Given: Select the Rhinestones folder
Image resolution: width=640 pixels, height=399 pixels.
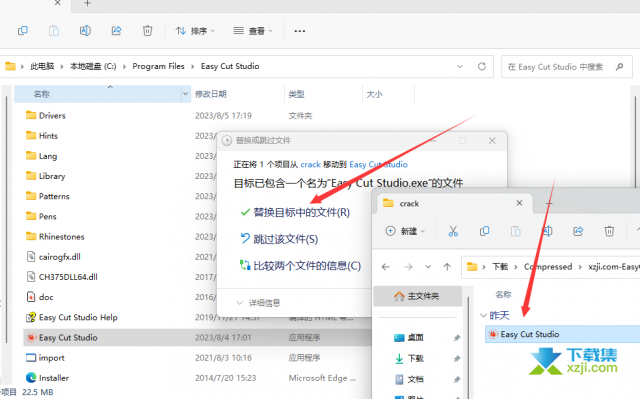Looking at the screenshot, I should (x=61, y=237).
